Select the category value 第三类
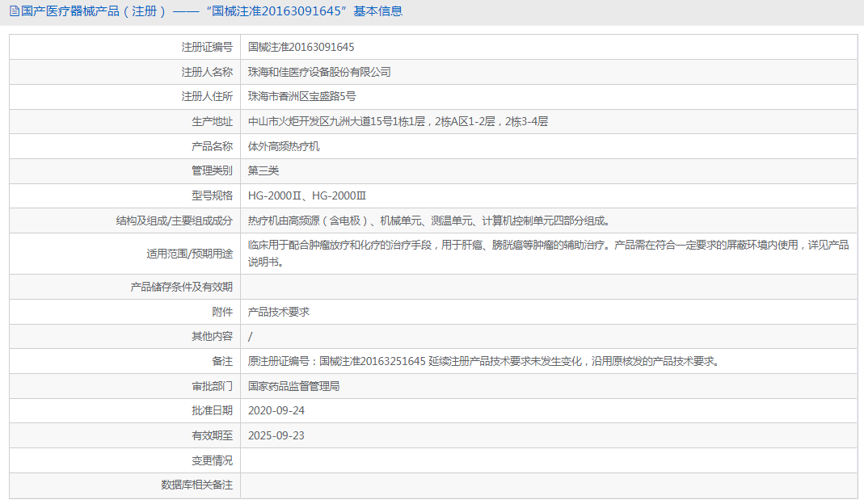 point(263,170)
